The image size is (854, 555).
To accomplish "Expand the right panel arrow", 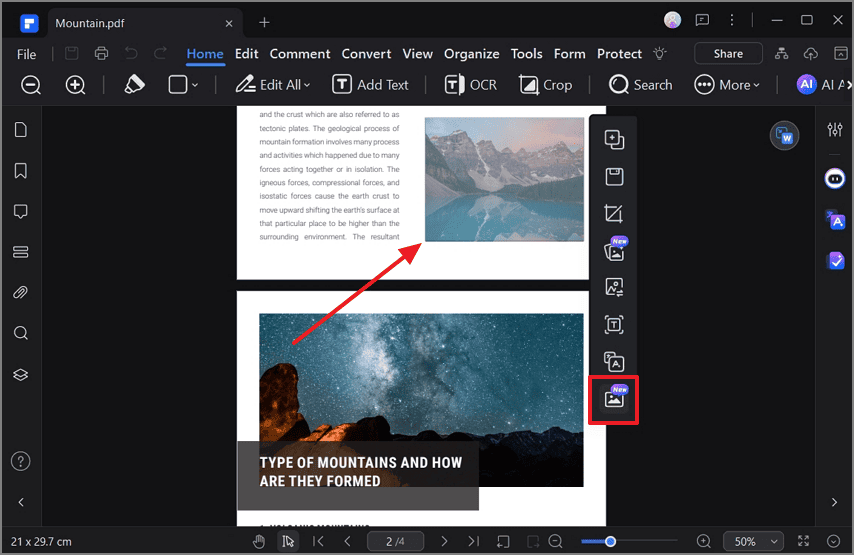I will click(834, 502).
